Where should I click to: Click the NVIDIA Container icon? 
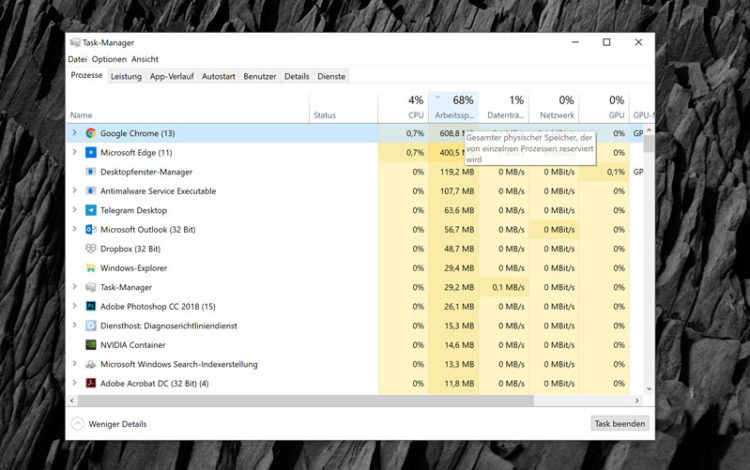90,345
